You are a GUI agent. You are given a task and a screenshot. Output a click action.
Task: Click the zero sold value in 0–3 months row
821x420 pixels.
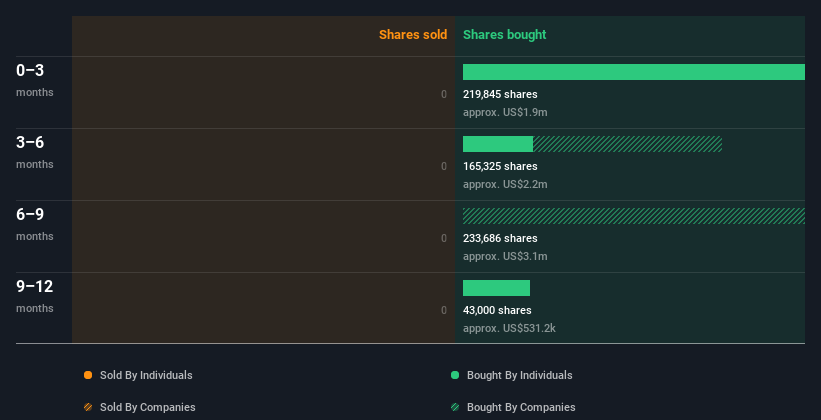tap(444, 94)
